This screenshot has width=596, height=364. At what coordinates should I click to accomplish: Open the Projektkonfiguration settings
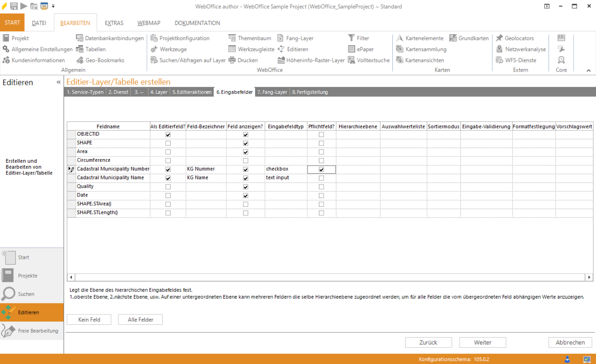[183, 38]
